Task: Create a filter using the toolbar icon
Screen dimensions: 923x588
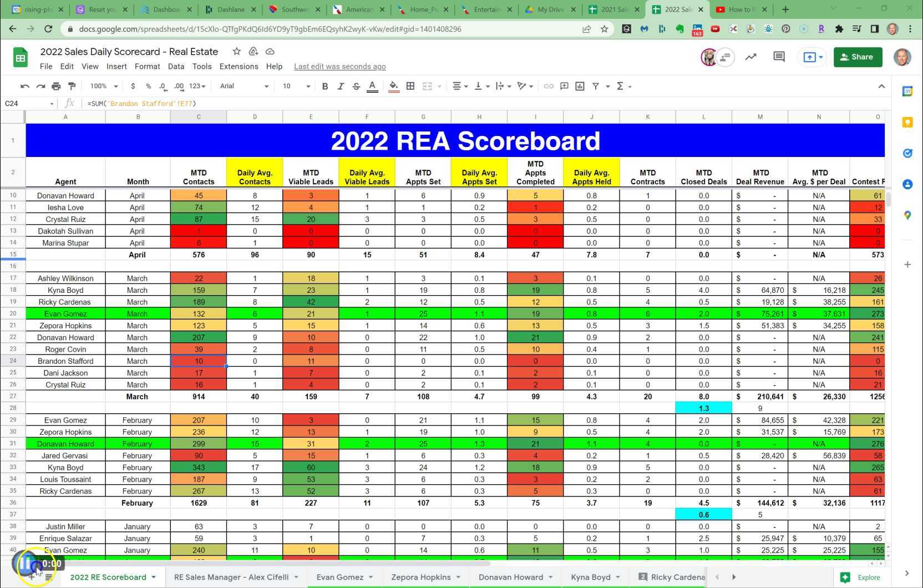Action: [x=596, y=86]
